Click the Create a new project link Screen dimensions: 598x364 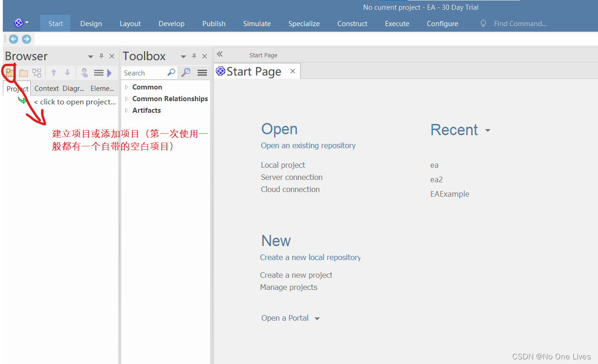coord(296,275)
